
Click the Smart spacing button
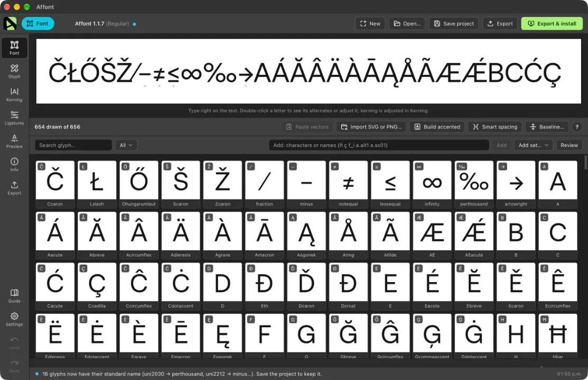495,127
